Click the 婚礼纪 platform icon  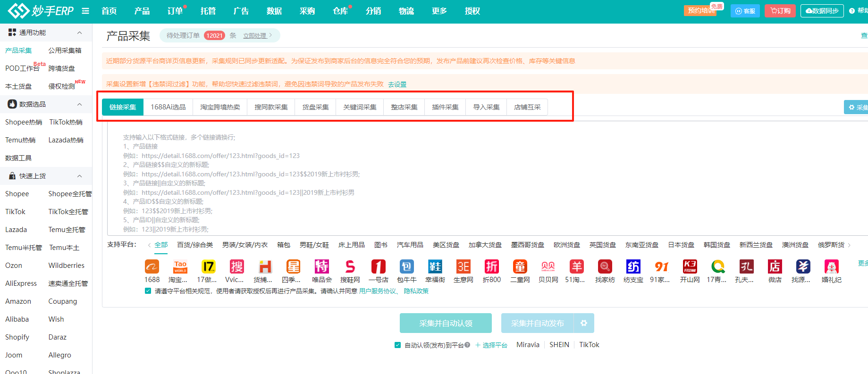pos(831,267)
